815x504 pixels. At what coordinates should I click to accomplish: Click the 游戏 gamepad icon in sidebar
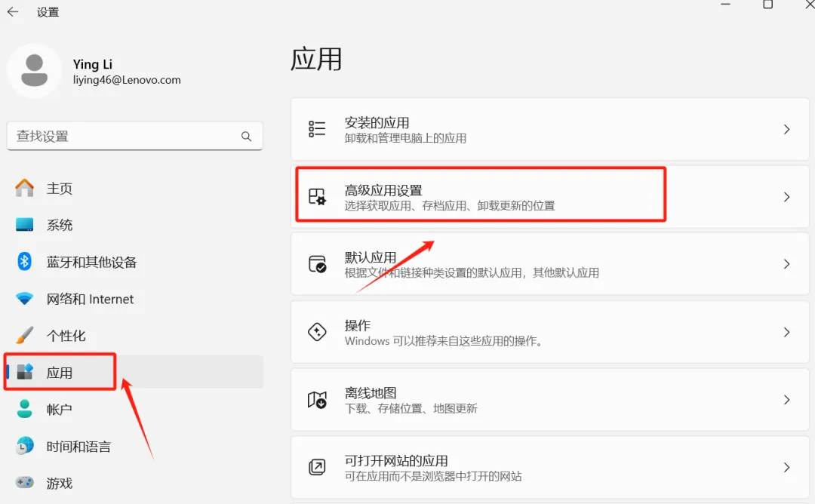click(25, 483)
